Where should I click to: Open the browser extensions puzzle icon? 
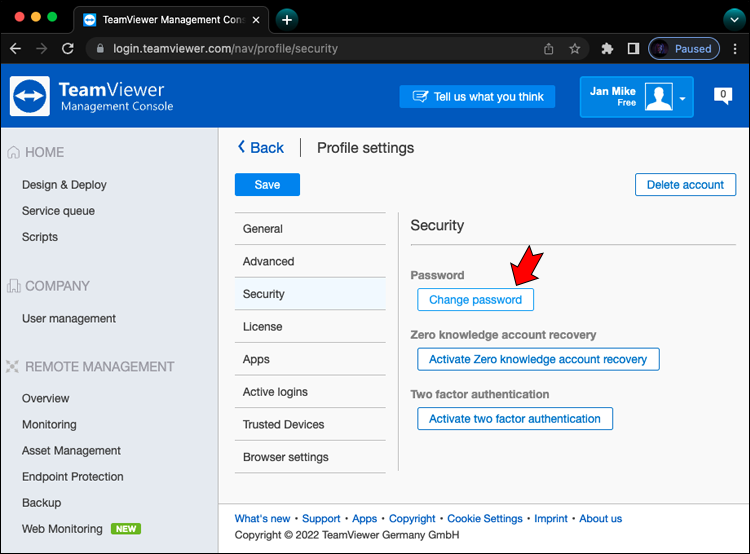[607, 48]
